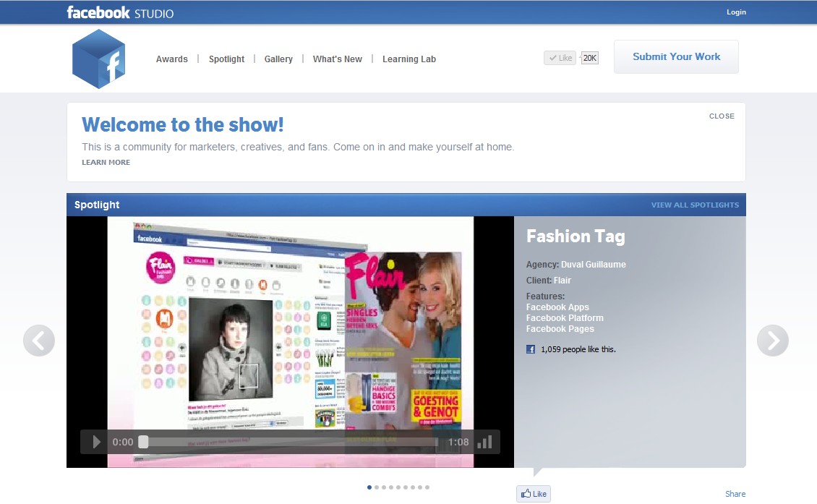The width and height of the screenshot is (817, 504).
Task: Click the 1:08 video duration label
Action: point(458,442)
